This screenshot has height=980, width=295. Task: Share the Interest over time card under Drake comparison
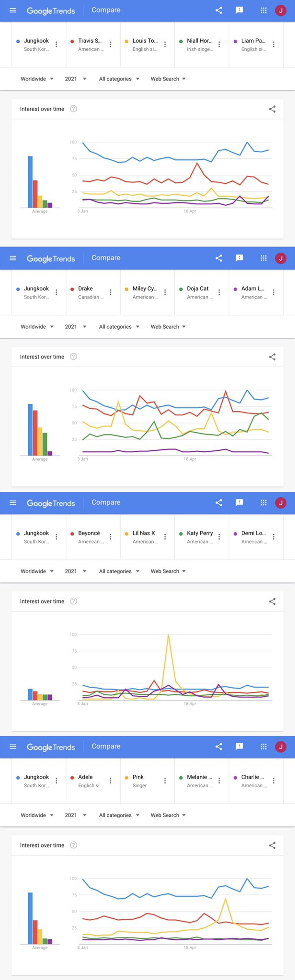click(x=272, y=357)
